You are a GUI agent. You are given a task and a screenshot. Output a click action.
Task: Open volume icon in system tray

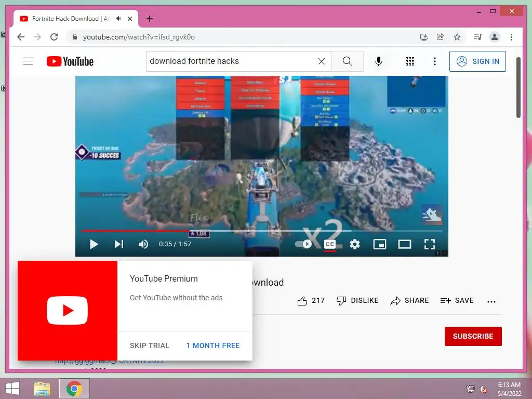(483, 389)
